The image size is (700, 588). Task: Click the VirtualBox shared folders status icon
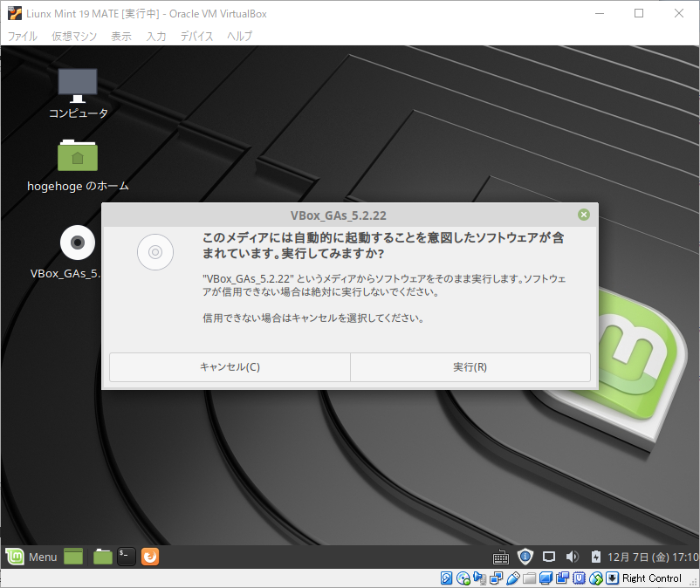[x=530, y=578]
